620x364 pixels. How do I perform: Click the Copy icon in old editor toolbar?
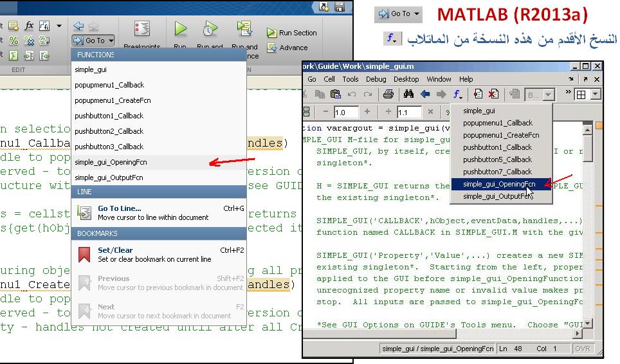320,94
